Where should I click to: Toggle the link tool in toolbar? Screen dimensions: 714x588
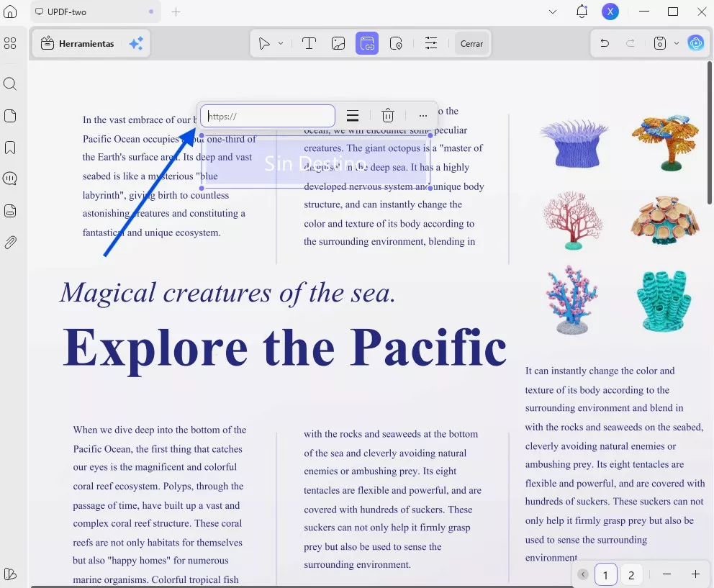pyautogui.click(x=366, y=44)
